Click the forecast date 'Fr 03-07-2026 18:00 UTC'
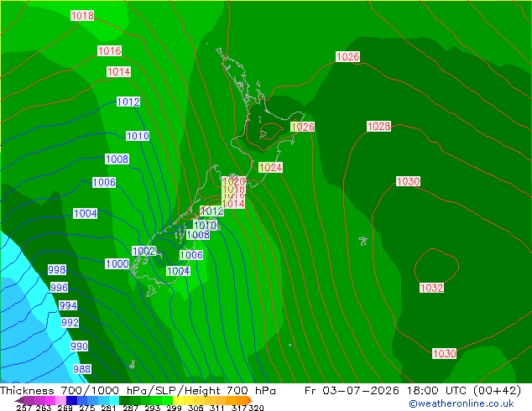 point(385,391)
